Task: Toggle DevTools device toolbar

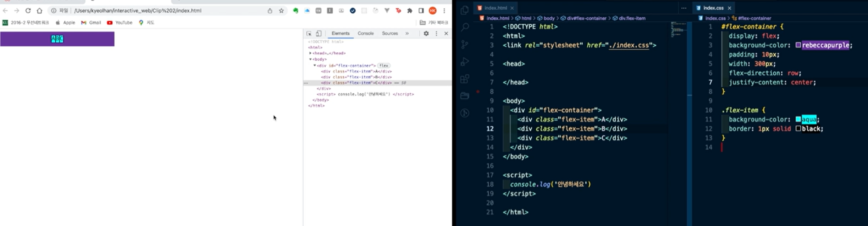Action: tap(318, 33)
